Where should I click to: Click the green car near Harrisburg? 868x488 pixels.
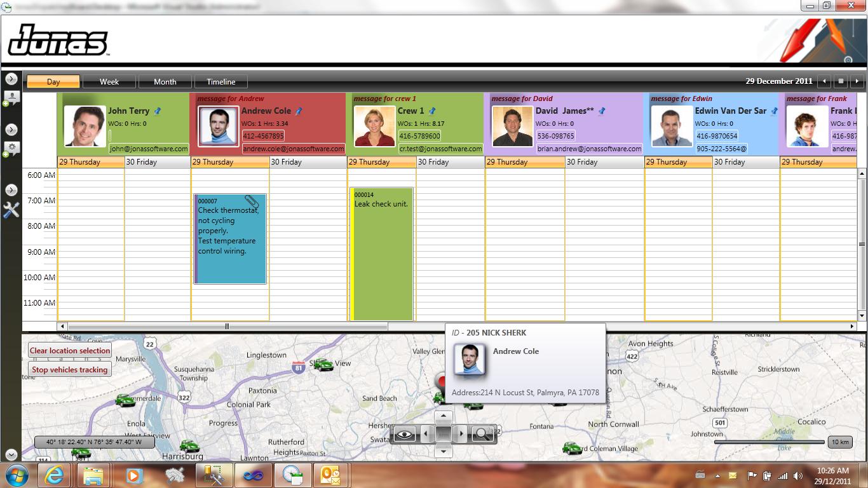189,446
